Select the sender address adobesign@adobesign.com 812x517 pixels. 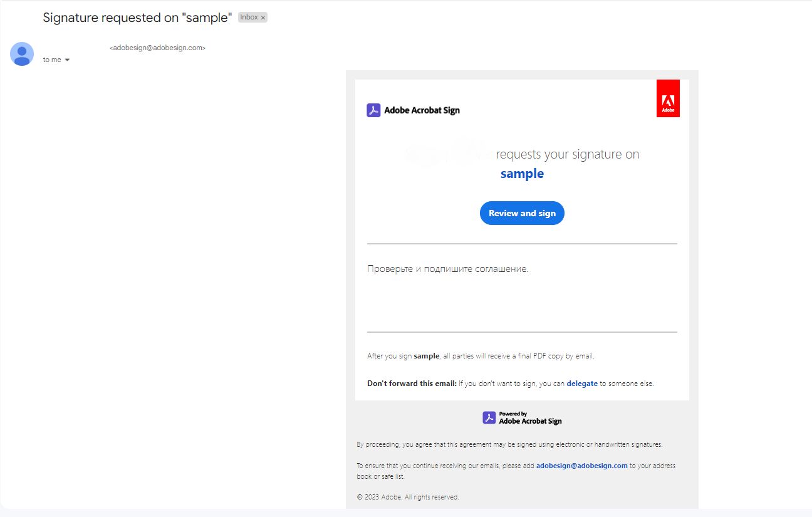tap(157, 48)
